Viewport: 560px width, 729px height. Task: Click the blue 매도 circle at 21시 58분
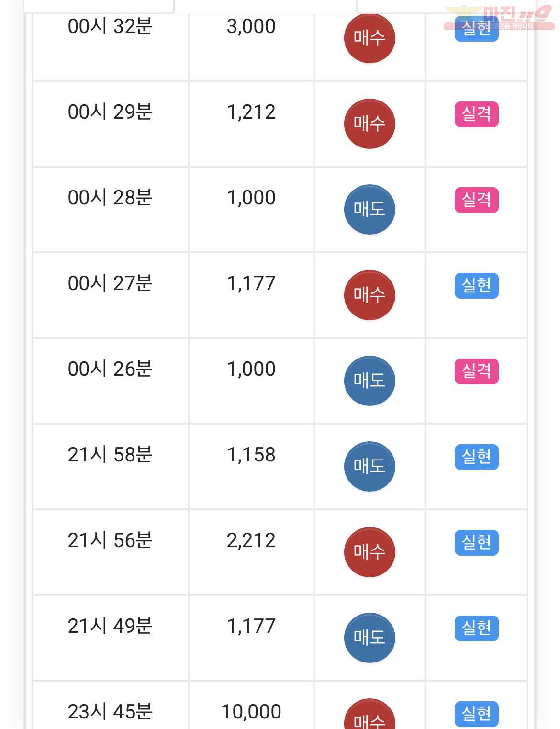click(370, 466)
